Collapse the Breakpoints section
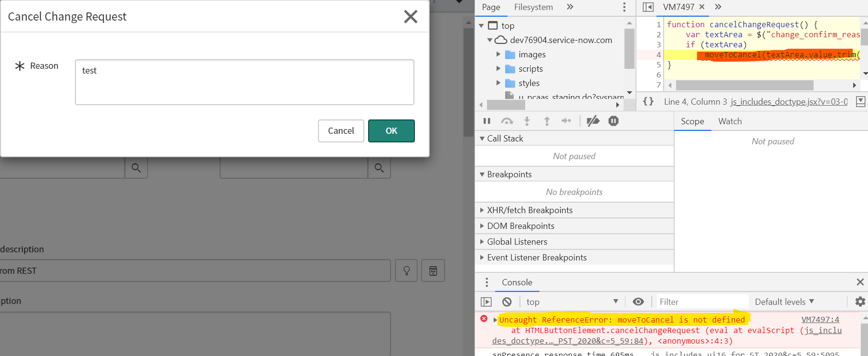The height and width of the screenshot is (356, 868). point(574,174)
